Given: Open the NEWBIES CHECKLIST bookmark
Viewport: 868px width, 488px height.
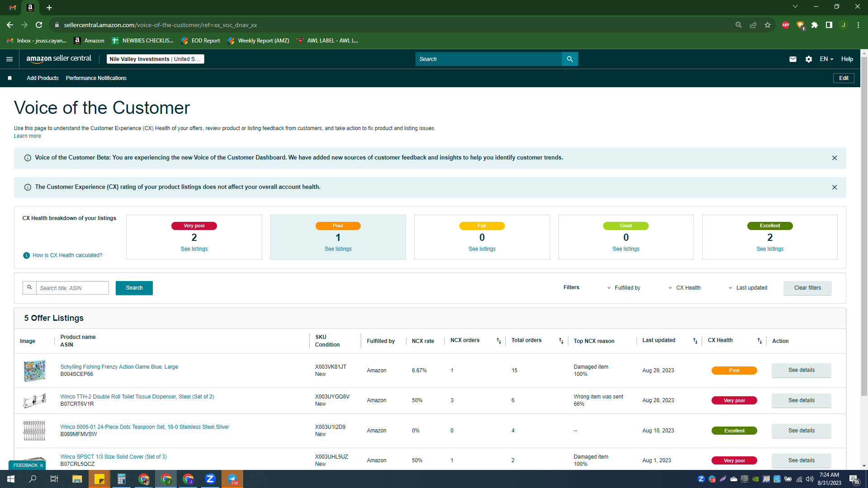Looking at the screenshot, I should (x=143, y=41).
